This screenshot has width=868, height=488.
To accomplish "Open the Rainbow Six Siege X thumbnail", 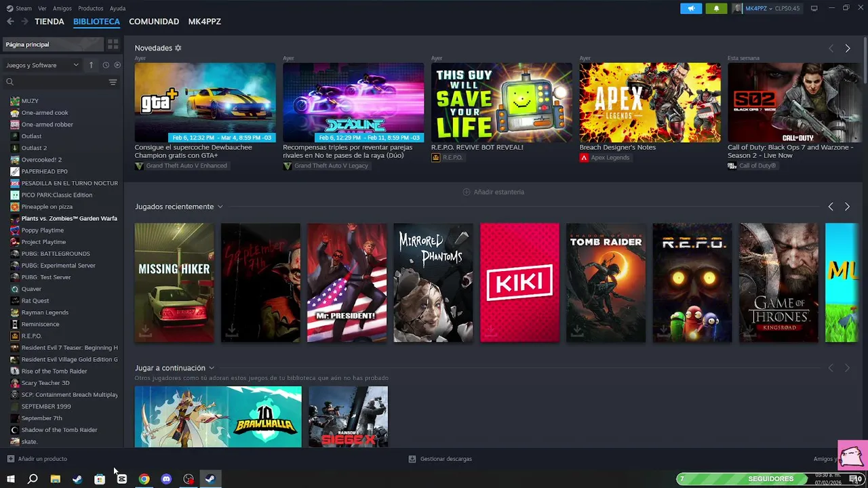I will (x=348, y=417).
